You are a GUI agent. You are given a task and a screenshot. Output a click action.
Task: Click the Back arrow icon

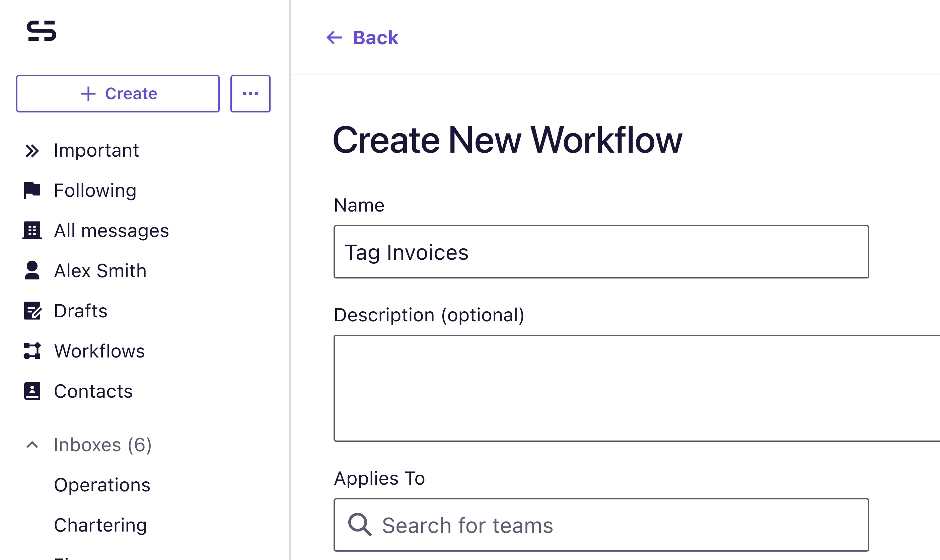click(x=334, y=37)
